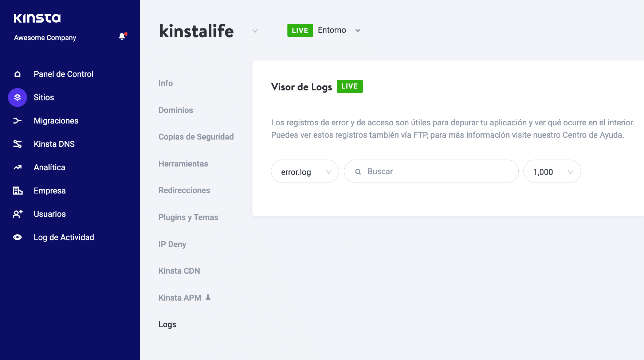
Task: Click the Usuarios add-user icon
Action: [17, 214]
